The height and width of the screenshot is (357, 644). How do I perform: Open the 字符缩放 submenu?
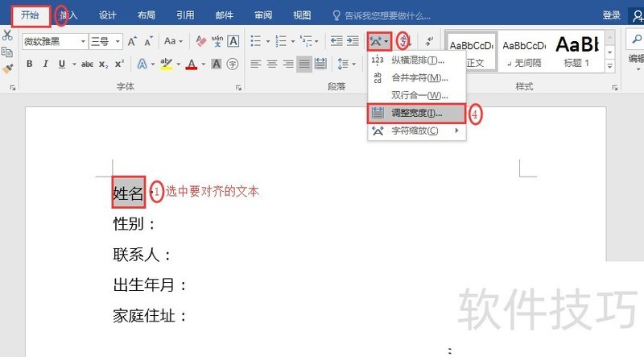(x=416, y=131)
